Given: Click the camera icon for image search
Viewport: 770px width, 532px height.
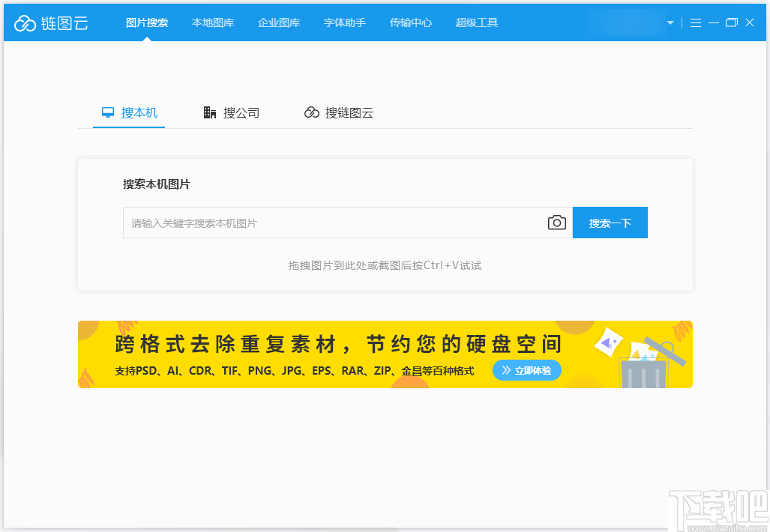Looking at the screenshot, I should click(556, 222).
